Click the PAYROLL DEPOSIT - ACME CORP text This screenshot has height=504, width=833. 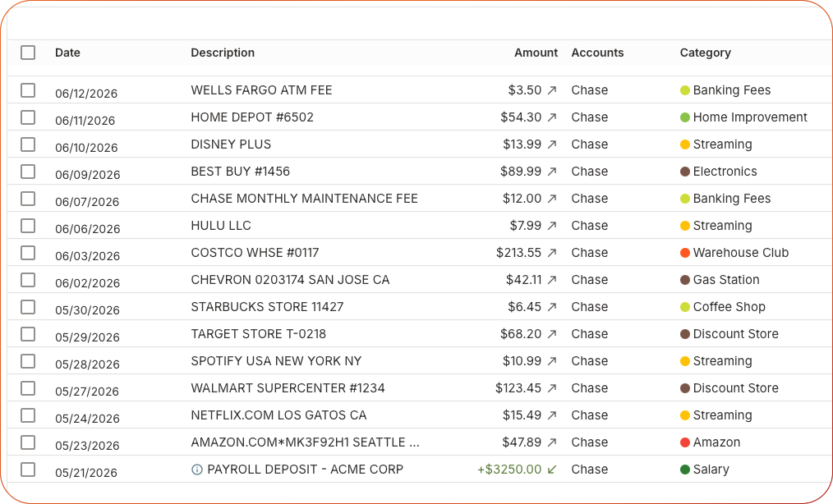(x=305, y=470)
